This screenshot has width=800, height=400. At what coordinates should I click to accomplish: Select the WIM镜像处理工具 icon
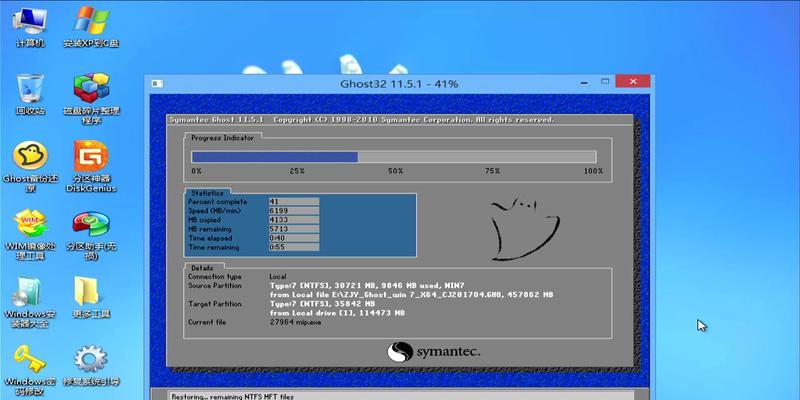tap(31, 234)
